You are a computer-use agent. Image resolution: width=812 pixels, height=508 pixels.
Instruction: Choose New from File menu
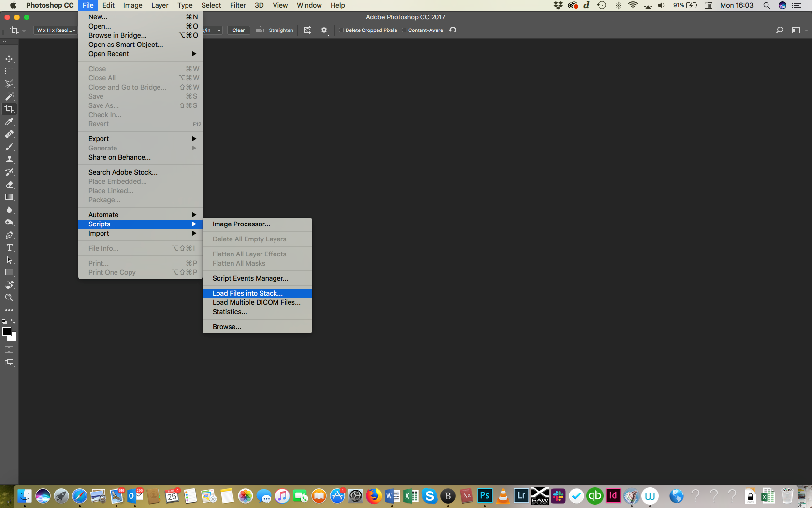point(140,17)
